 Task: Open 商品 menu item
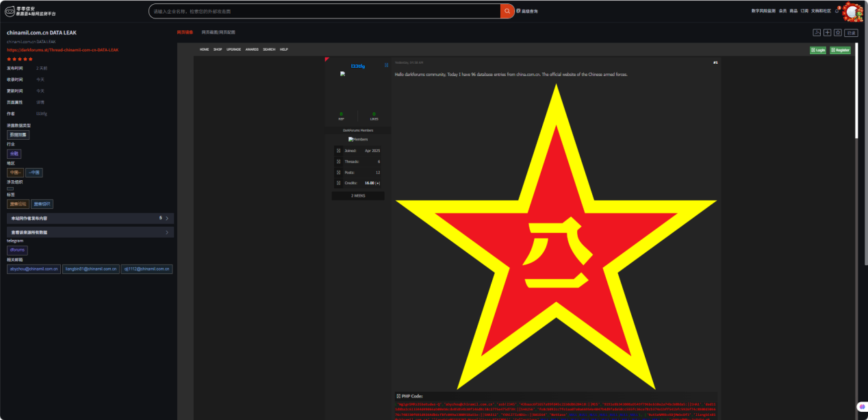click(793, 11)
